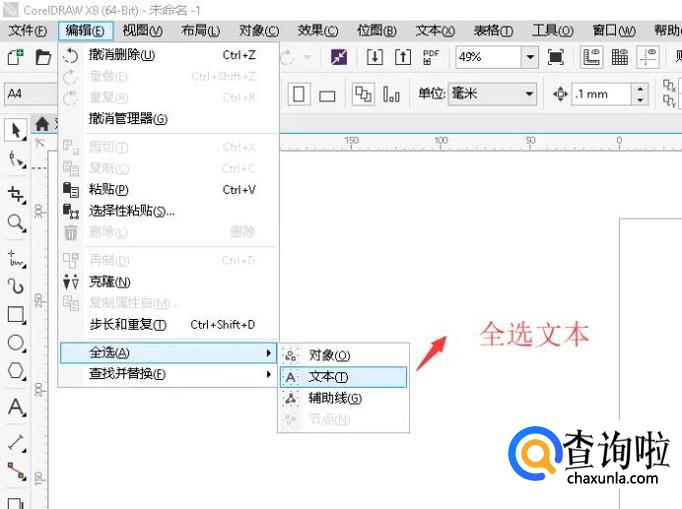Click the Open folder icon
This screenshot has width=682, height=509.
click(x=43, y=57)
